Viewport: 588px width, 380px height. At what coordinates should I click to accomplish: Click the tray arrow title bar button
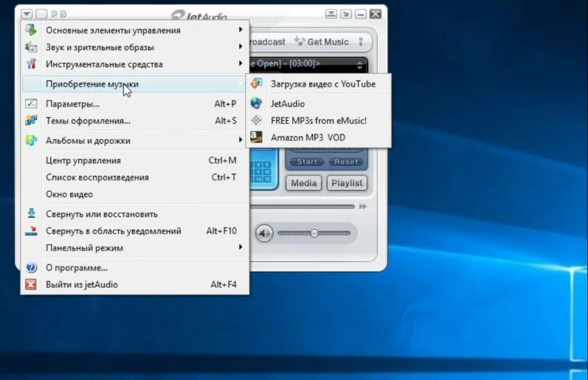(346, 14)
